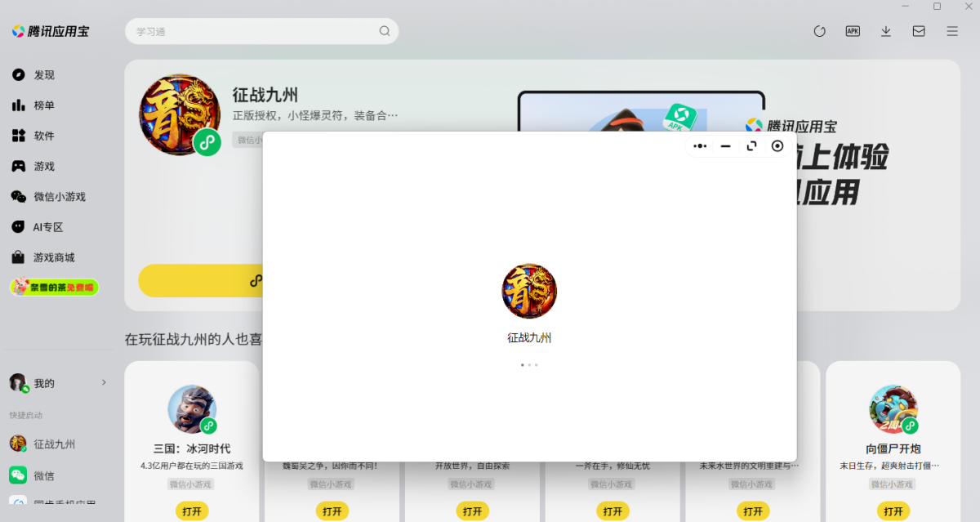Click a page indicator dot in the dialog

(529, 365)
